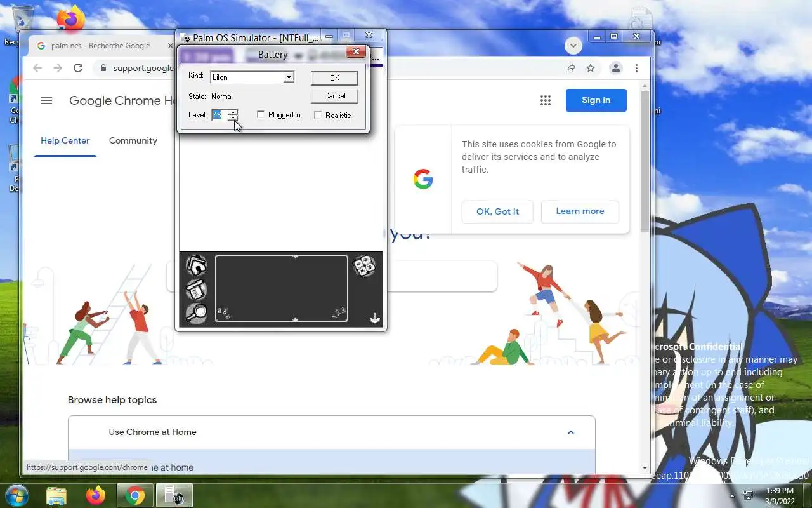Image resolution: width=812 pixels, height=508 pixels.
Task: Confirm Battery dialog with OK
Action: pos(334,77)
